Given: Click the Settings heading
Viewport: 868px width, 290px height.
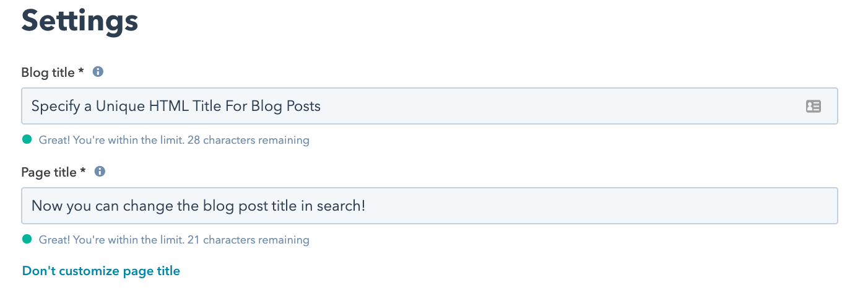Looking at the screenshot, I should pyautogui.click(x=79, y=21).
